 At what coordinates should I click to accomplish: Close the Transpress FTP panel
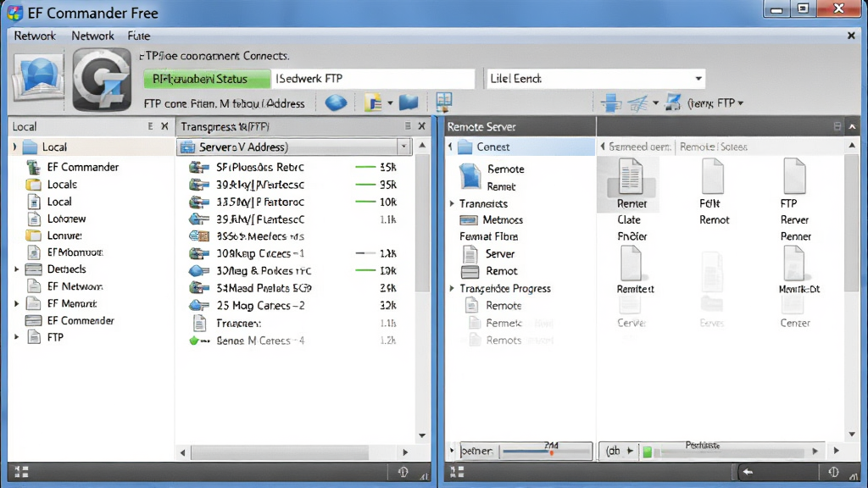pyautogui.click(x=422, y=126)
